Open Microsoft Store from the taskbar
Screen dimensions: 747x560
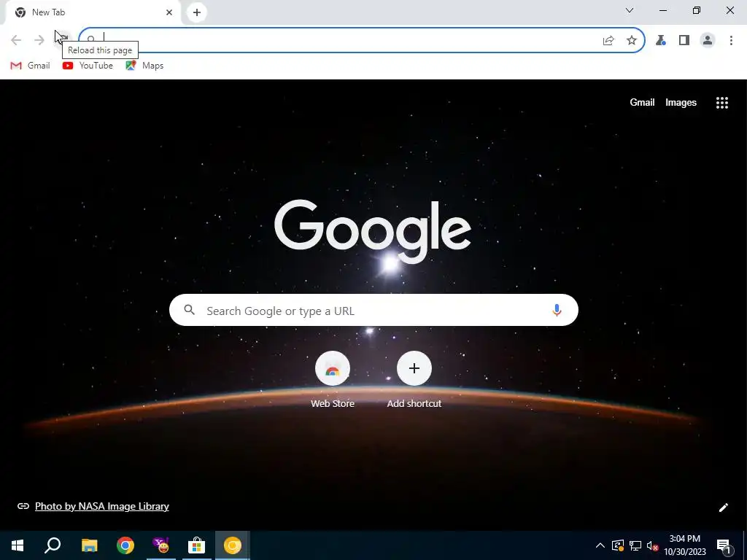(196, 545)
